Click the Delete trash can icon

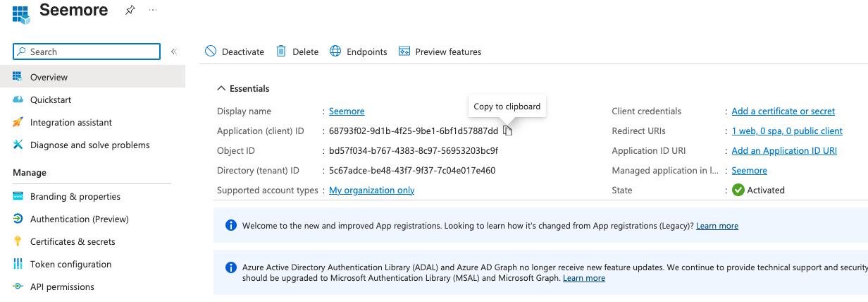[x=281, y=51]
